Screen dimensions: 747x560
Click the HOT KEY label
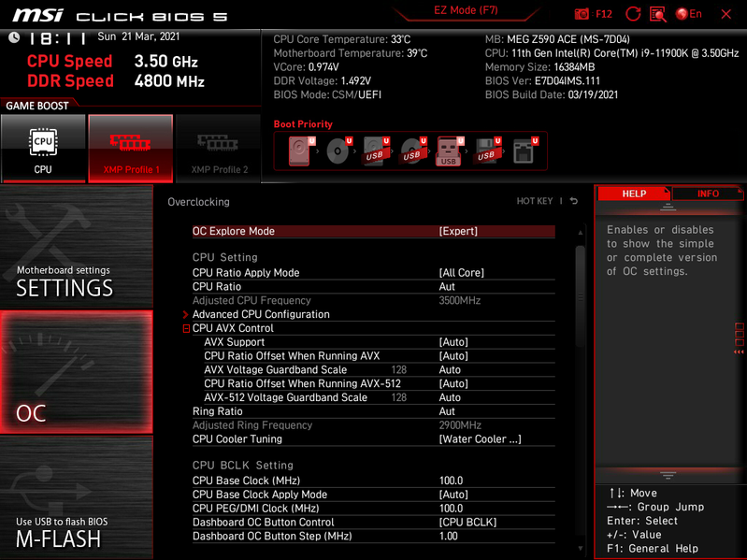[535, 201]
